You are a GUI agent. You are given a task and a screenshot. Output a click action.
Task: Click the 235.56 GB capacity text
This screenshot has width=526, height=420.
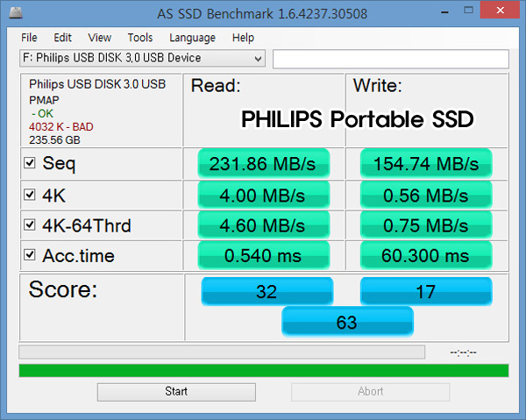click(54, 140)
